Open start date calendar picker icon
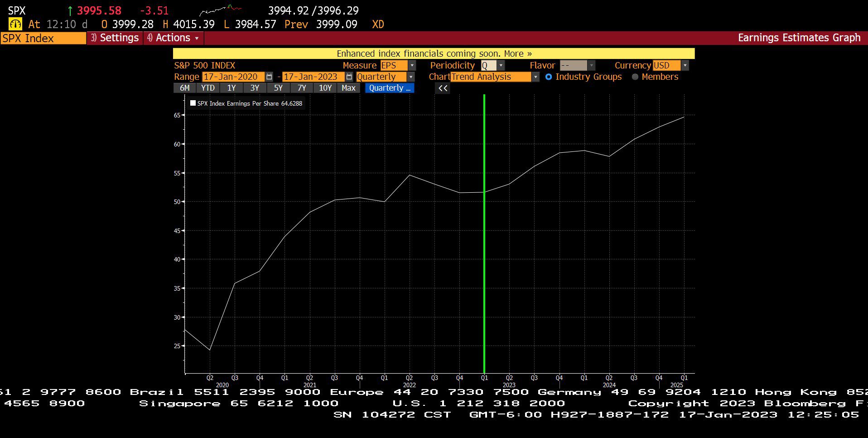Screen dimensions: 868x438 tap(269, 77)
